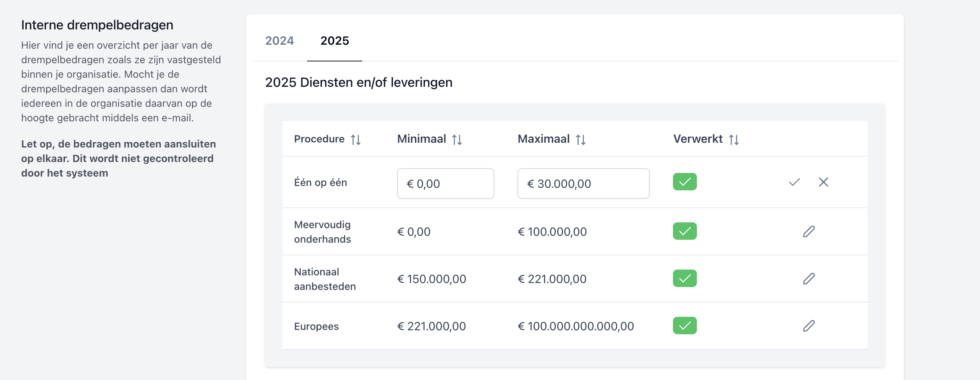Sort by Verwerkt column arrows
980x380 pixels.
click(734, 140)
